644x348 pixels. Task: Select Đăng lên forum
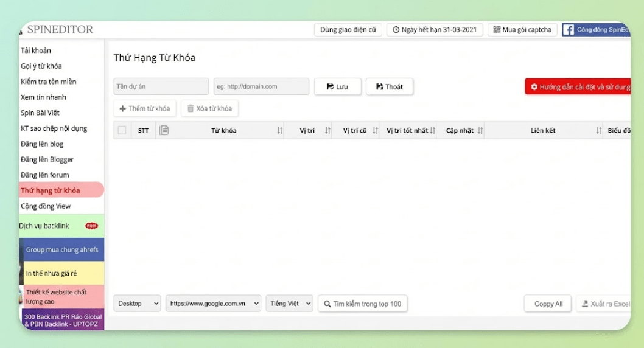pos(45,175)
